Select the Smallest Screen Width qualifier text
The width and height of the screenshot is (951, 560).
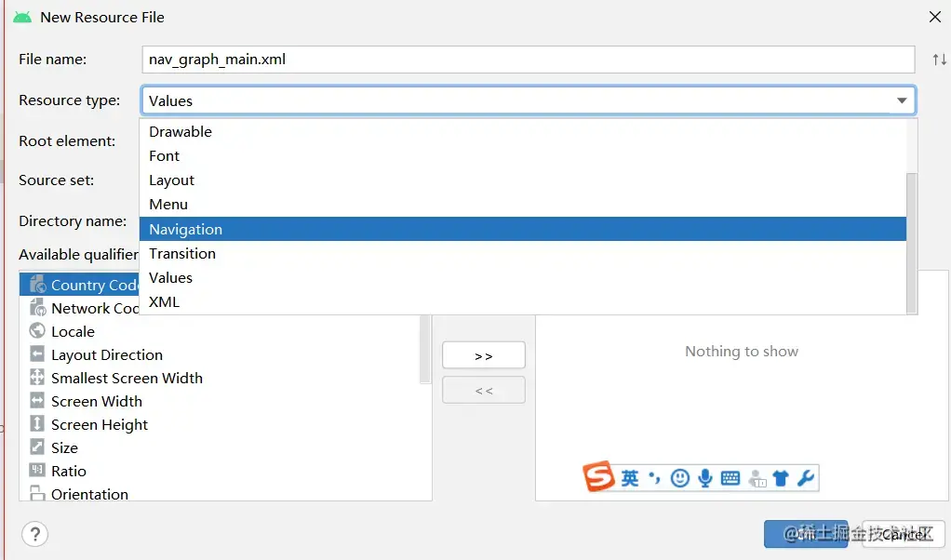click(127, 378)
